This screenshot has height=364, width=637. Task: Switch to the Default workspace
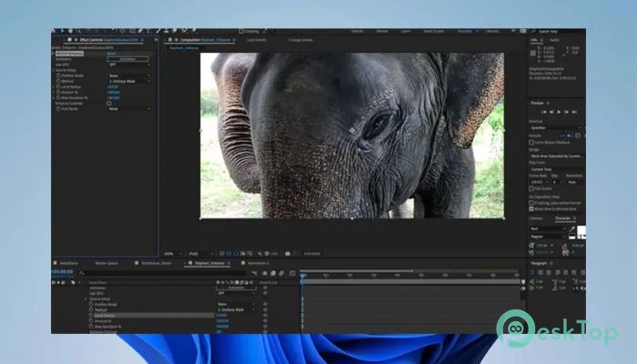357,31
